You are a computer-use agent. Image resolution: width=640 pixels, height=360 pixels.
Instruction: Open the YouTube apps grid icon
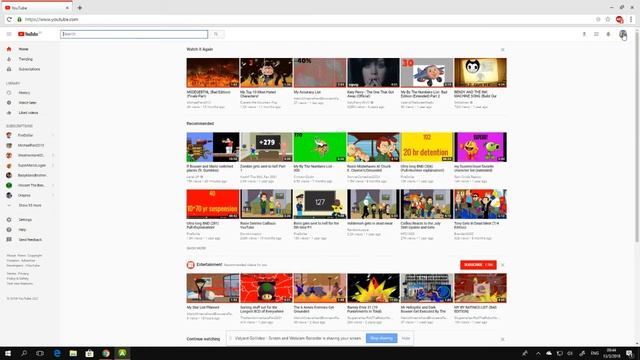coord(596,34)
